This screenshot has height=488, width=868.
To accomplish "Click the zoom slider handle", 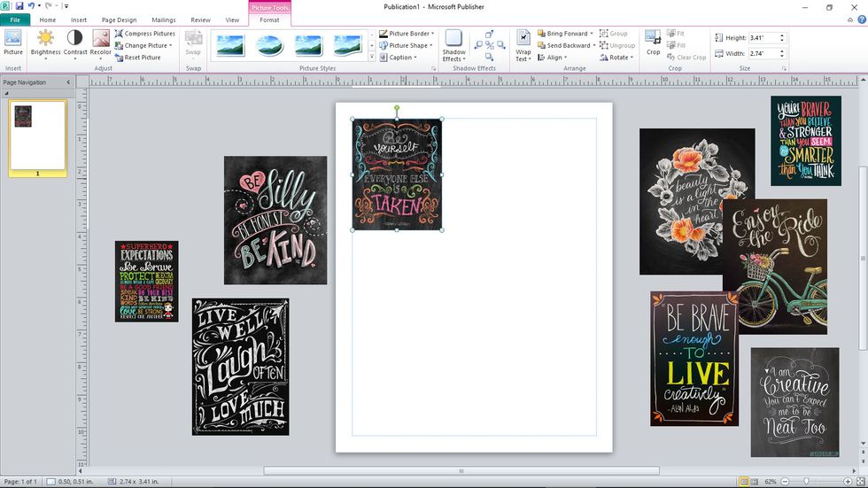I will [806, 482].
